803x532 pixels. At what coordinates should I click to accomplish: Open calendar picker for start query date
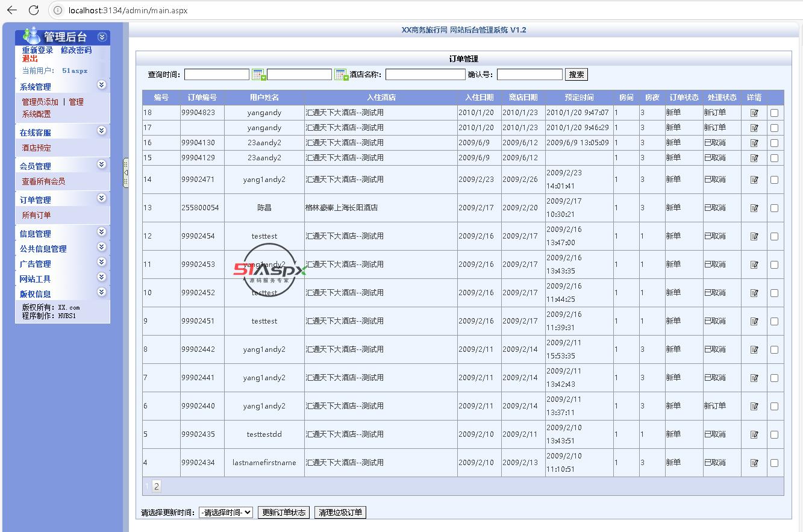[259, 75]
